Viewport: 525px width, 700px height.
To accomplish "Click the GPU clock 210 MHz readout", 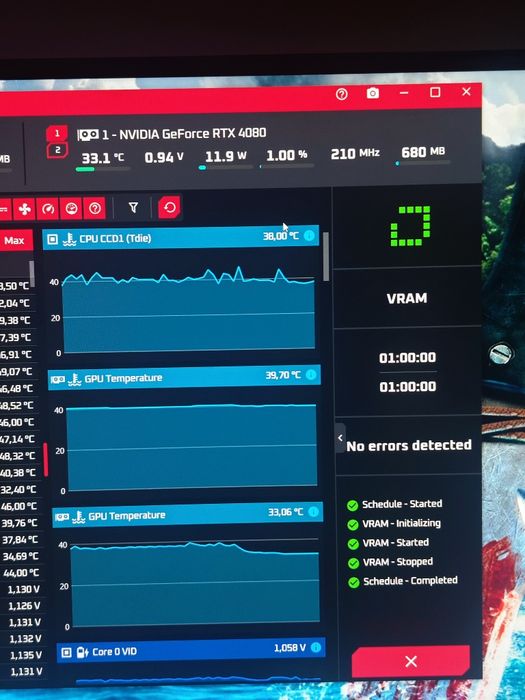I will [x=355, y=154].
